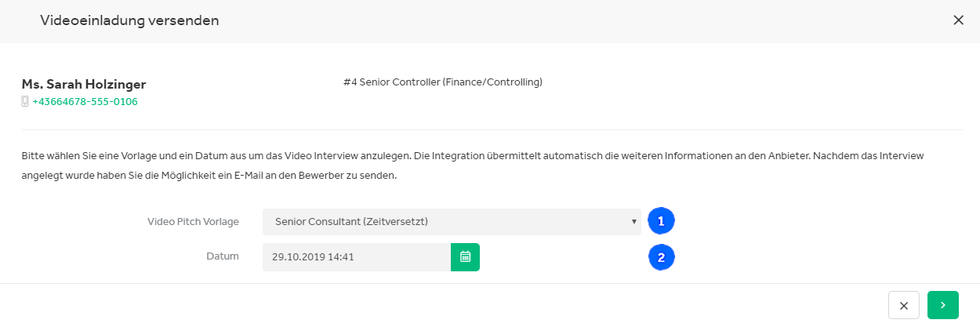Open the calendar date picker icon
The height and width of the screenshot is (327, 980).
tap(465, 257)
